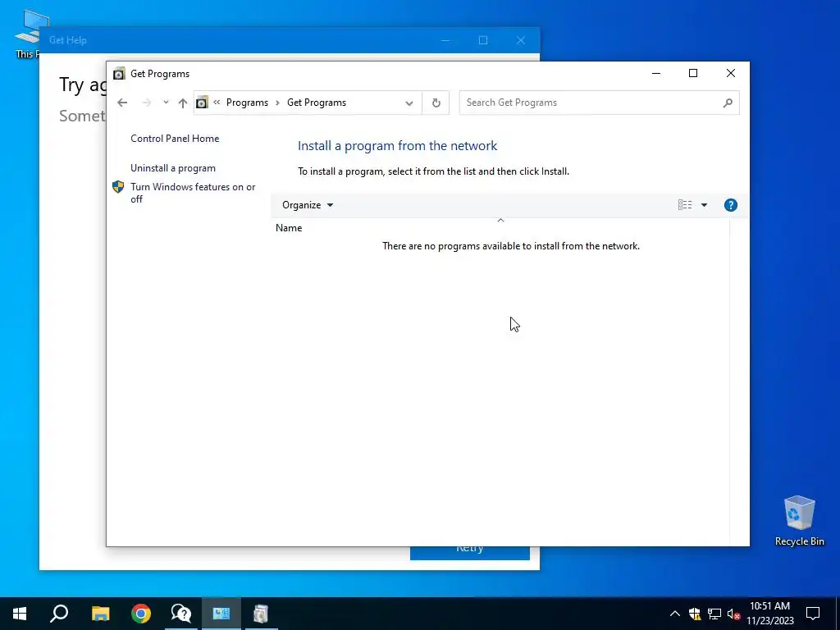
Task: Open the Organize dropdown menu
Action: pyautogui.click(x=308, y=205)
